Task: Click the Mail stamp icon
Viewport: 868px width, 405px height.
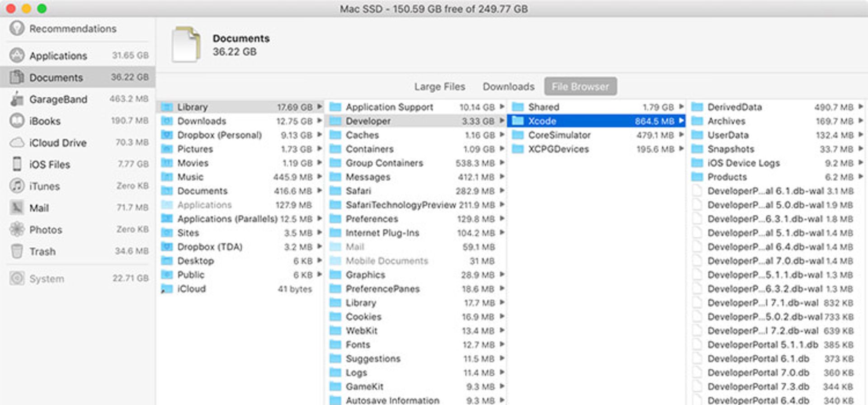Action: pyautogui.click(x=17, y=207)
